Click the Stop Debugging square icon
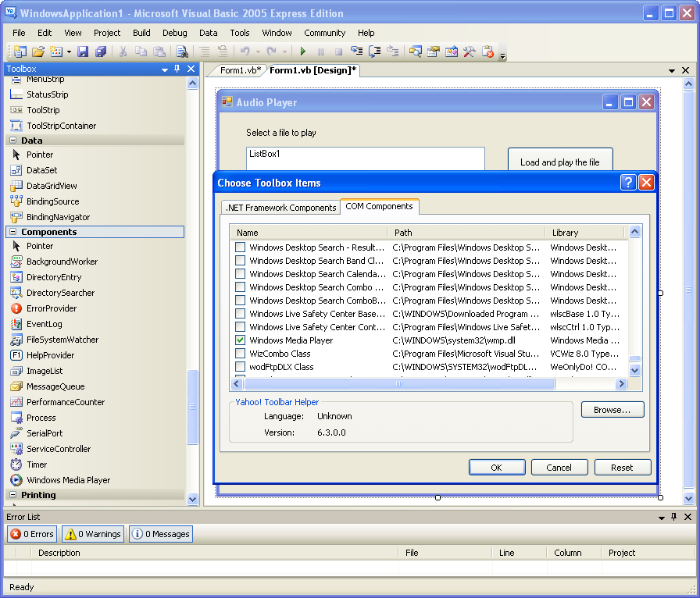700x598 pixels. point(338,52)
